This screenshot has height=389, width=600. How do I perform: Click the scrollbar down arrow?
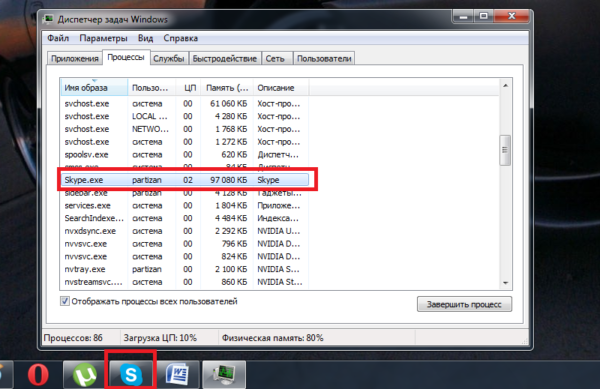click(505, 283)
